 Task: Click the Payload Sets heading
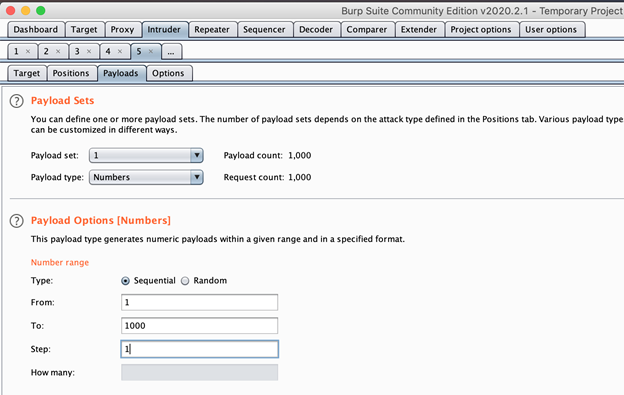[62, 101]
